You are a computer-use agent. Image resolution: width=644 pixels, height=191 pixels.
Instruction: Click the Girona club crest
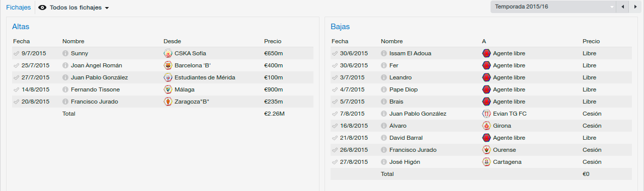point(487,126)
